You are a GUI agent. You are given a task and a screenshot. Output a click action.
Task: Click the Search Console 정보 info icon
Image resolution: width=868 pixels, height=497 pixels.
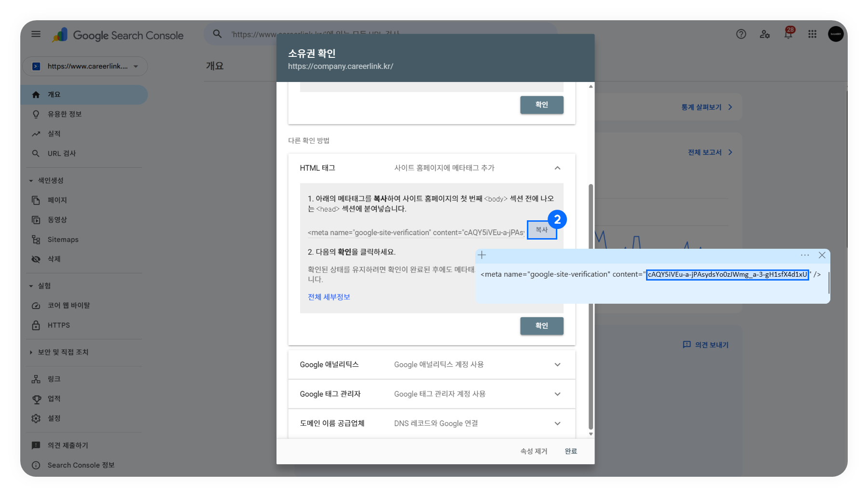[36, 465]
